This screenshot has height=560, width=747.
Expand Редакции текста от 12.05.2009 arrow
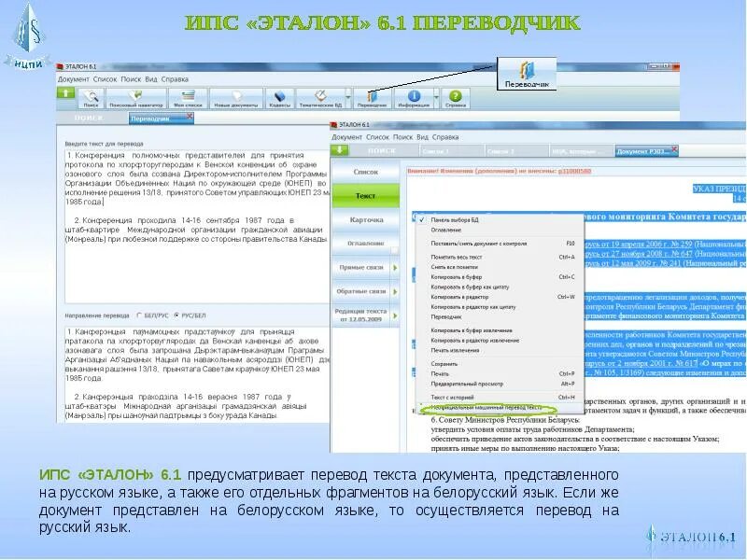coord(395,315)
